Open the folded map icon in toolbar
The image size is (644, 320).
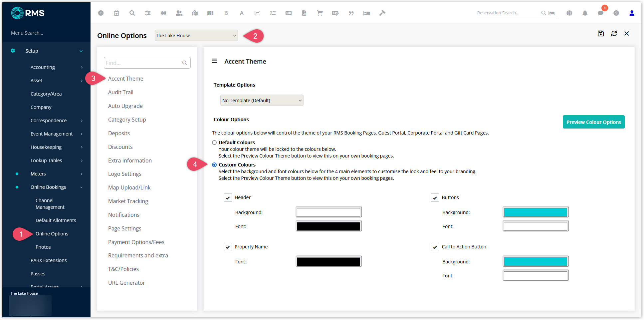(x=210, y=13)
